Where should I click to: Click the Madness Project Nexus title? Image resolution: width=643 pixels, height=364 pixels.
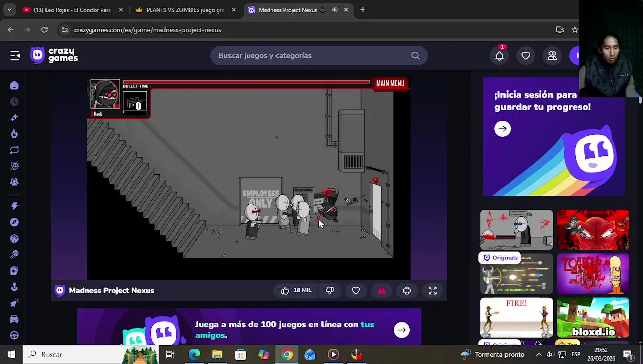click(111, 290)
